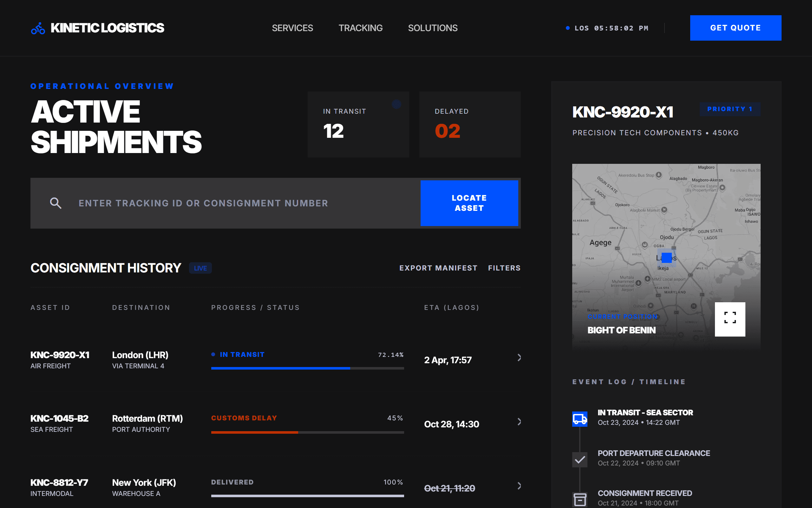Image resolution: width=812 pixels, height=508 pixels.
Task: Click the Get Quote button
Action: click(736, 28)
